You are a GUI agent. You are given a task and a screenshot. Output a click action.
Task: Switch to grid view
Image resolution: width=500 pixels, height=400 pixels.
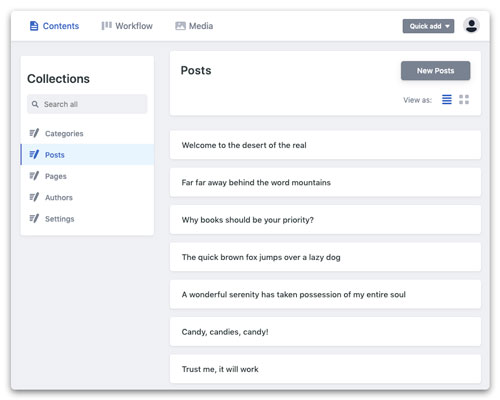[464, 99]
